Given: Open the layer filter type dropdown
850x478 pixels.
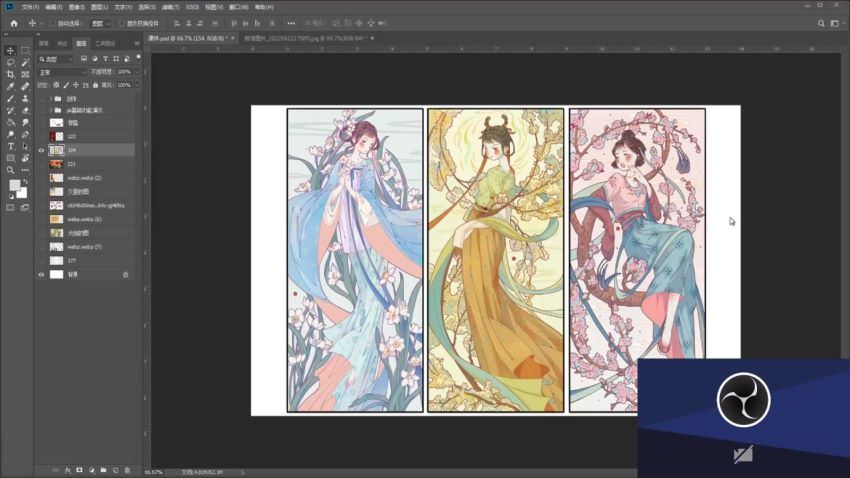Looking at the screenshot, I should (x=55, y=59).
